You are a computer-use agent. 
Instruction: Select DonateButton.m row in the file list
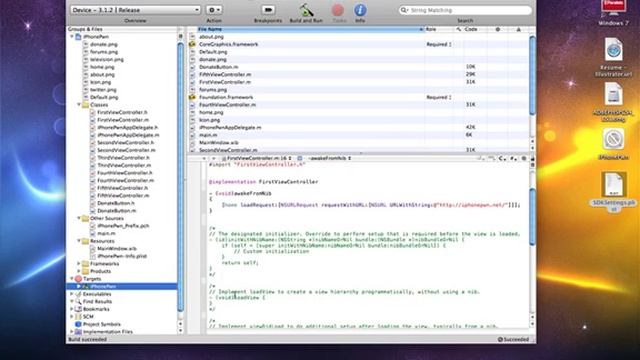[x=359, y=67]
